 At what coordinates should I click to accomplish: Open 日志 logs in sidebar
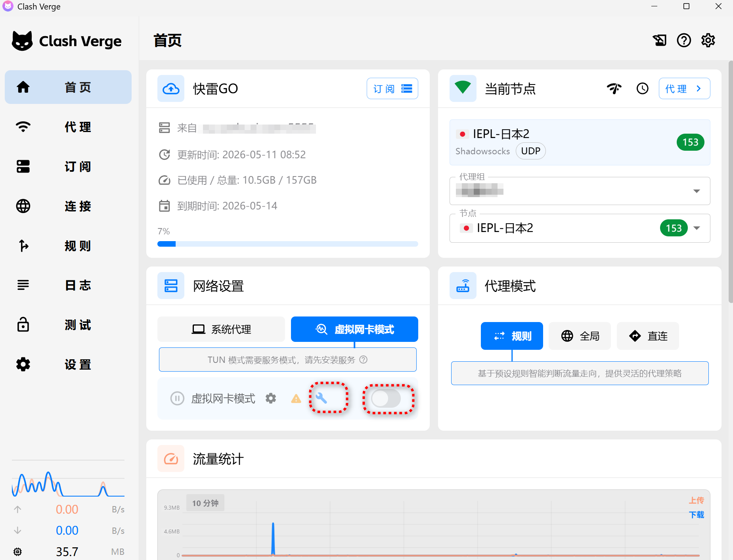pyautogui.click(x=68, y=285)
